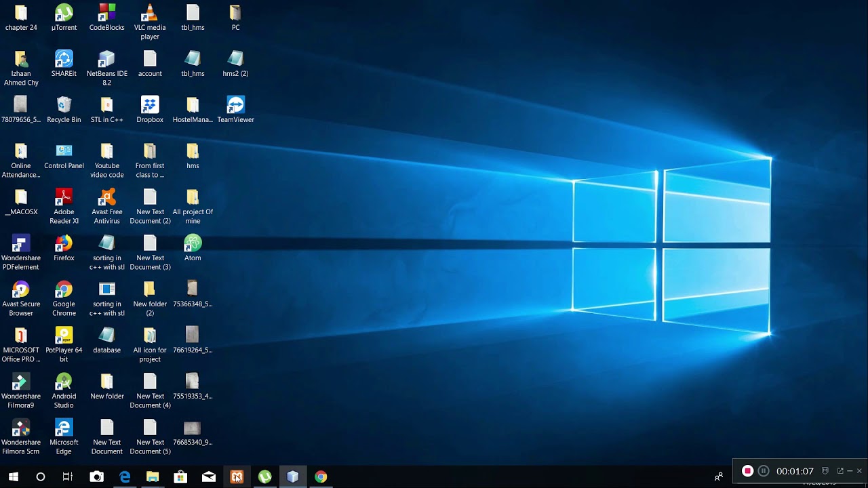Select All icon for project folder
Viewport: 868px width, 488px height.
[x=150, y=344]
